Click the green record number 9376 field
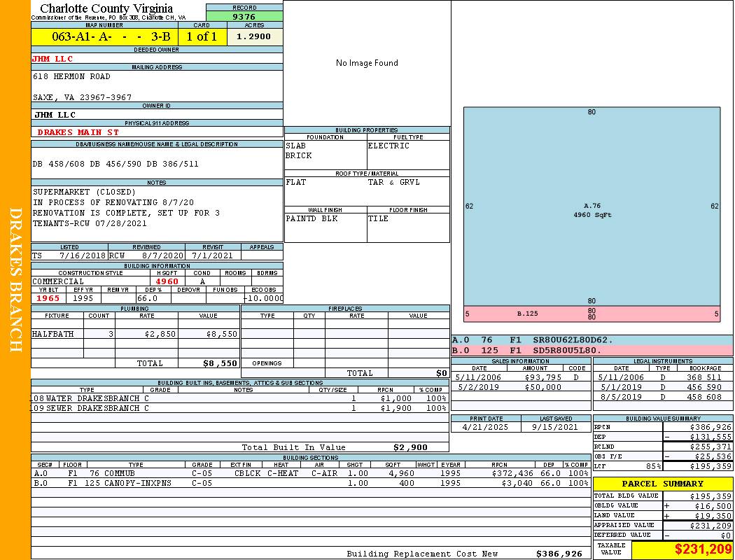Viewport: 735px width, 560px height. (244, 17)
